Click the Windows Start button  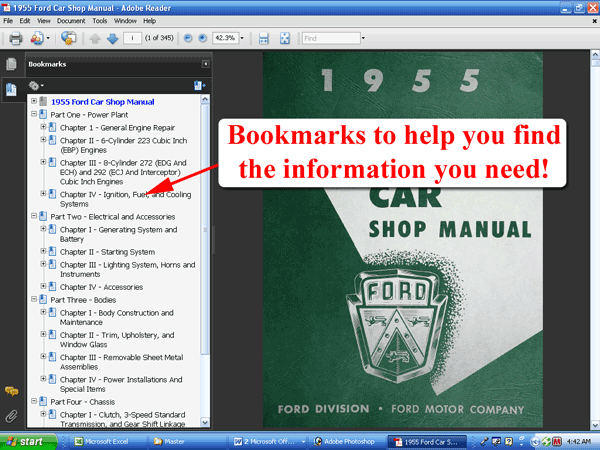pyautogui.click(x=28, y=442)
